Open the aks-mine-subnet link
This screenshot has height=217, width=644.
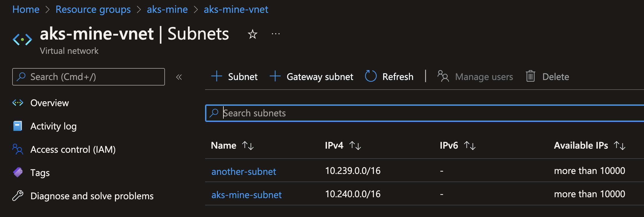tap(246, 195)
